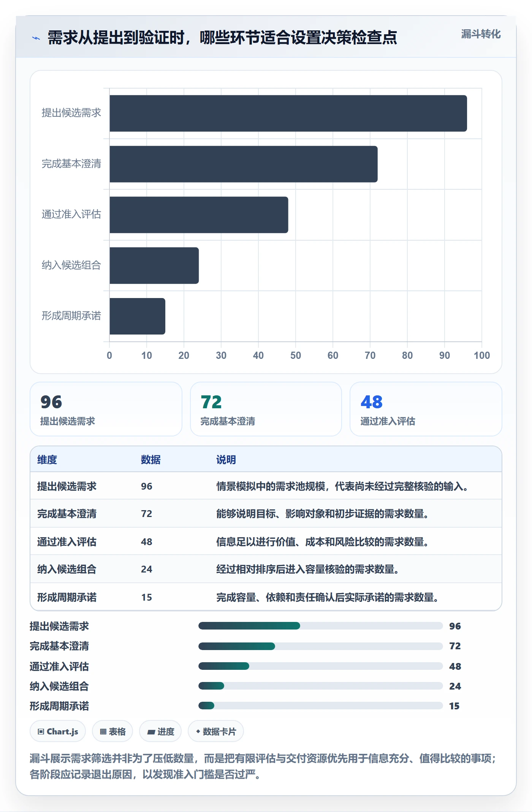The image size is (532, 812).
Task: Click the 形成周期承诺 bar in the chart
Action: click(x=137, y=316)
